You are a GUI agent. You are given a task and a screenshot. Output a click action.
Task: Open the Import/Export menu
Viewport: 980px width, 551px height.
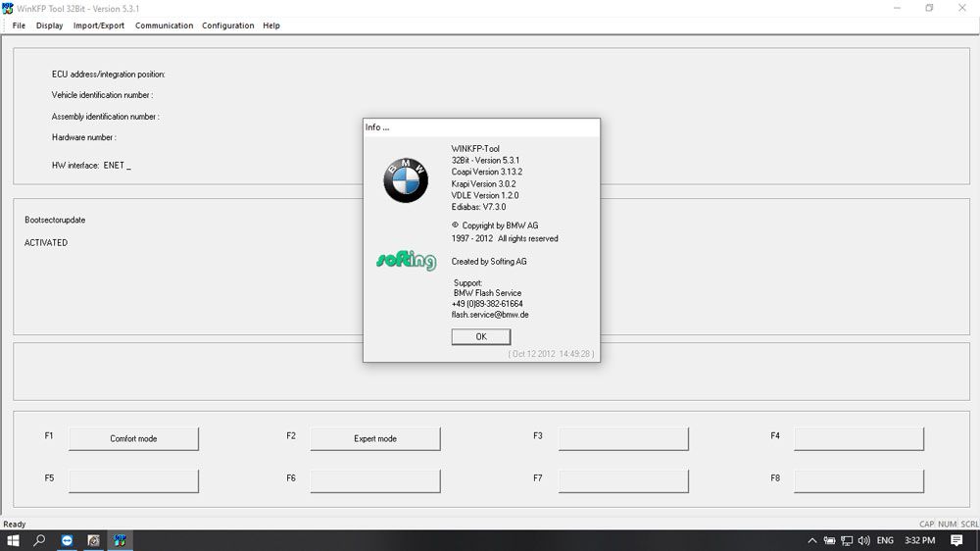(x=99, y=25)
